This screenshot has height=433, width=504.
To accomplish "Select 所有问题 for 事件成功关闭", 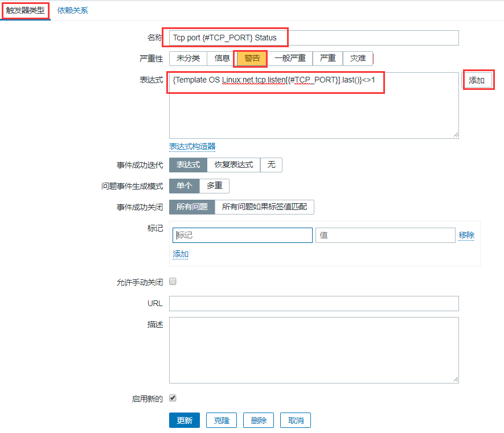I will click(192, 207).
